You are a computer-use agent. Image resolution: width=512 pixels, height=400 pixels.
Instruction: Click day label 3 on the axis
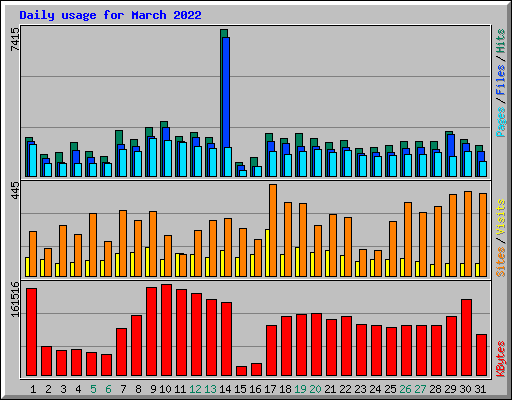(x=63, y=389)
